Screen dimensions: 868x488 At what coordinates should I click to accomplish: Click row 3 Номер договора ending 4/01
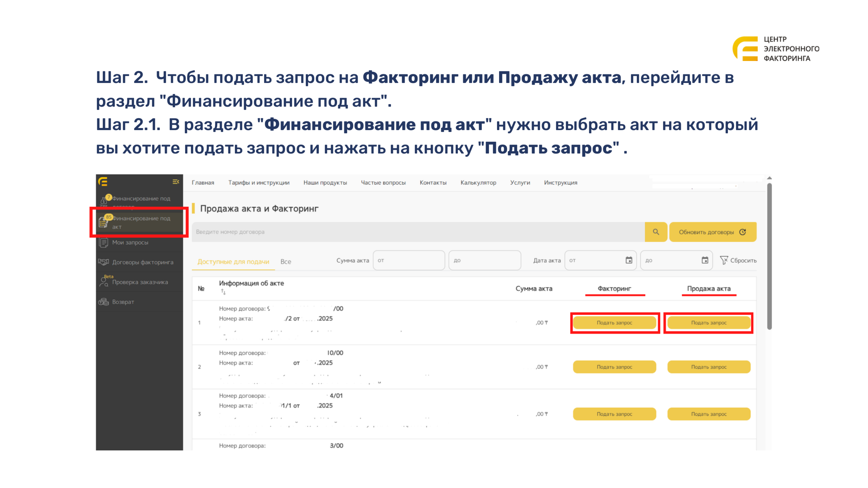click(281, 395)
